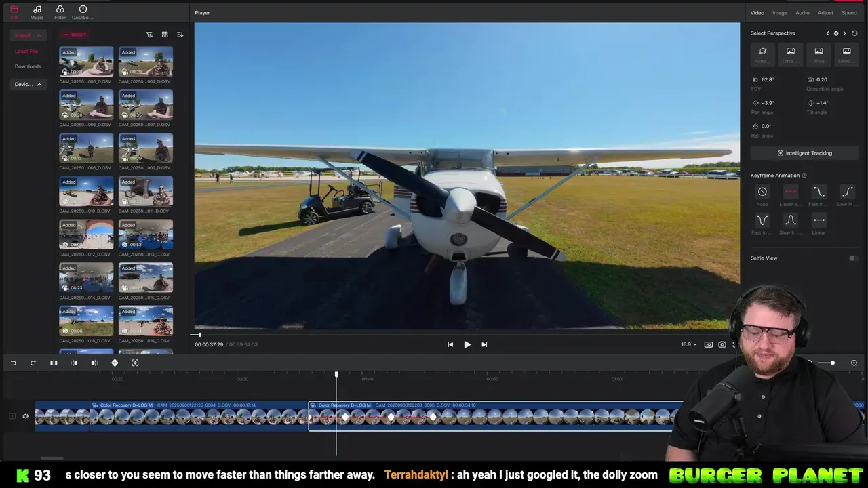Go to previous perspective keyframe
868x488 pixels.
pyautogui.click(x=827, y=33)
